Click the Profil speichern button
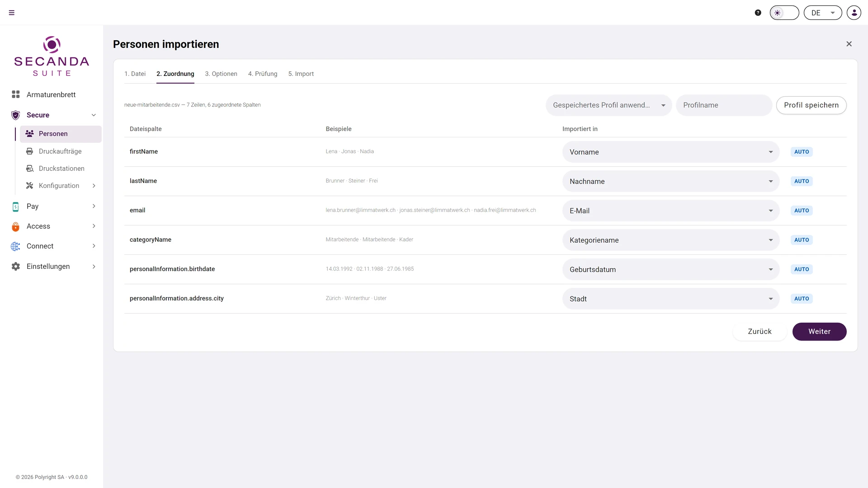 pyautogui.click(x=811, y=105)
